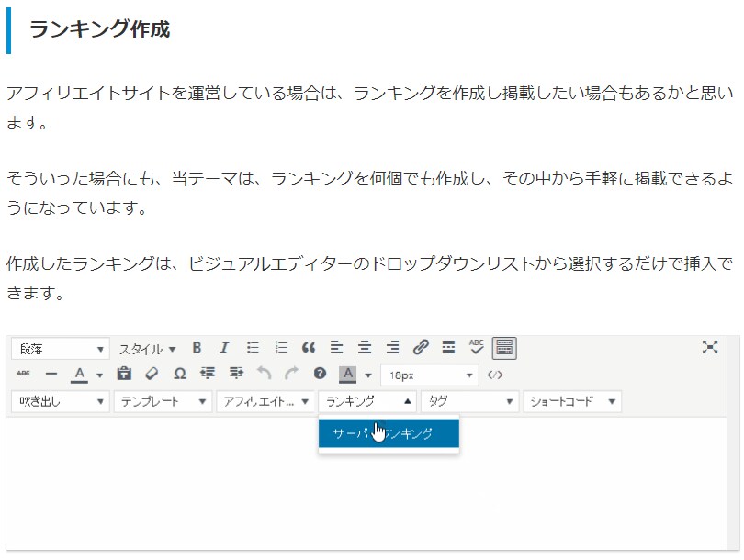Toggle italic formatting
The height and width of the screenshot is (560, 744).
tap(224, 348)
